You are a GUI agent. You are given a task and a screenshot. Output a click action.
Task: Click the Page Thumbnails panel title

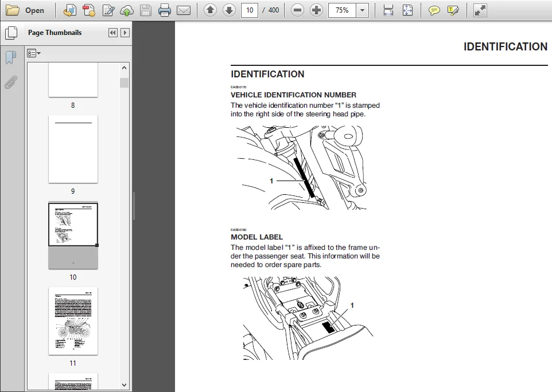pyautogui.click(x=55, y=33)
